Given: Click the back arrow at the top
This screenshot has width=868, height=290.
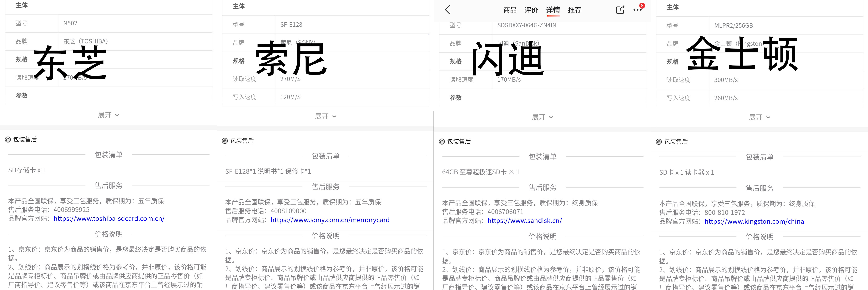Looking at the screenshot, I should pyautogui.click(x=447, y=10).
